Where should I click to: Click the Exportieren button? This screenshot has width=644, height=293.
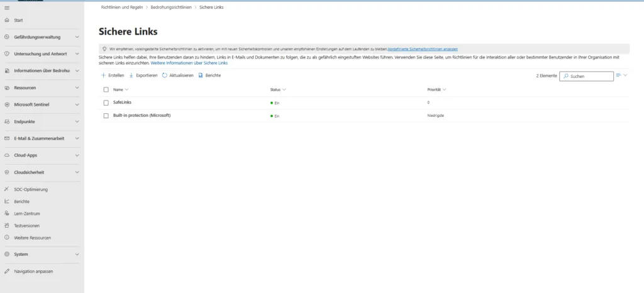(143, 75)
